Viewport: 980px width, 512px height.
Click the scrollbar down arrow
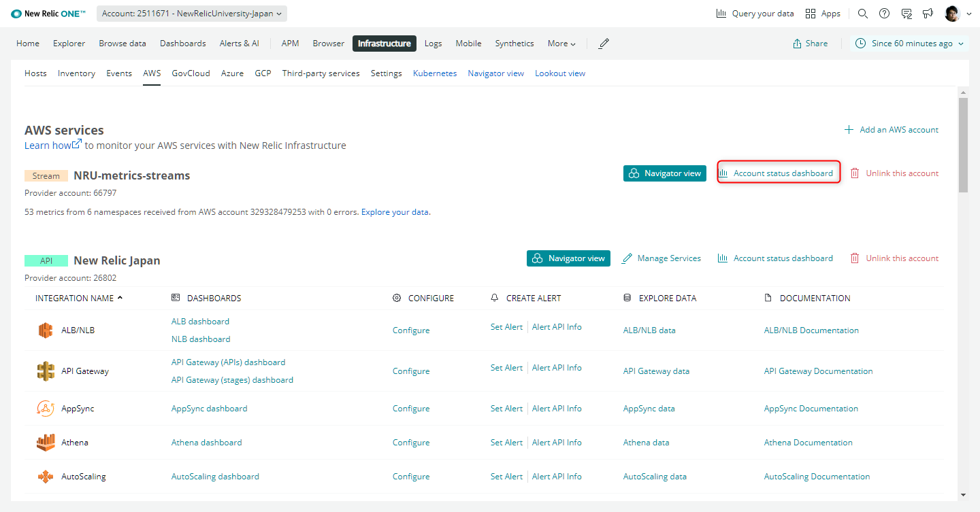coord(963,495)
